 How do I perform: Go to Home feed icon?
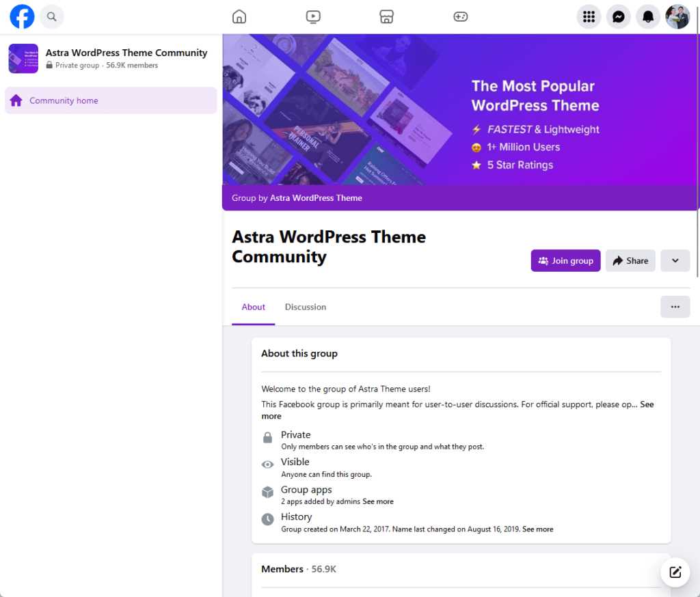[239, 17]
